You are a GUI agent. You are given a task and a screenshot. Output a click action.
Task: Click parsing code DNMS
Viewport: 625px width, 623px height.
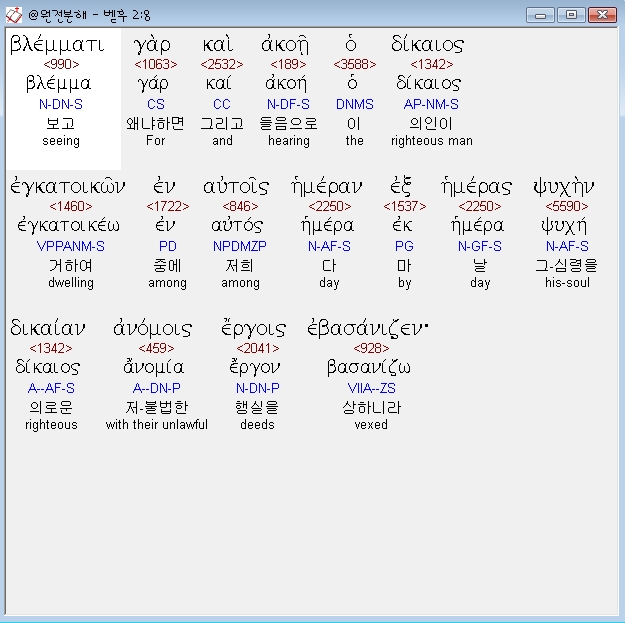[355, 104]
